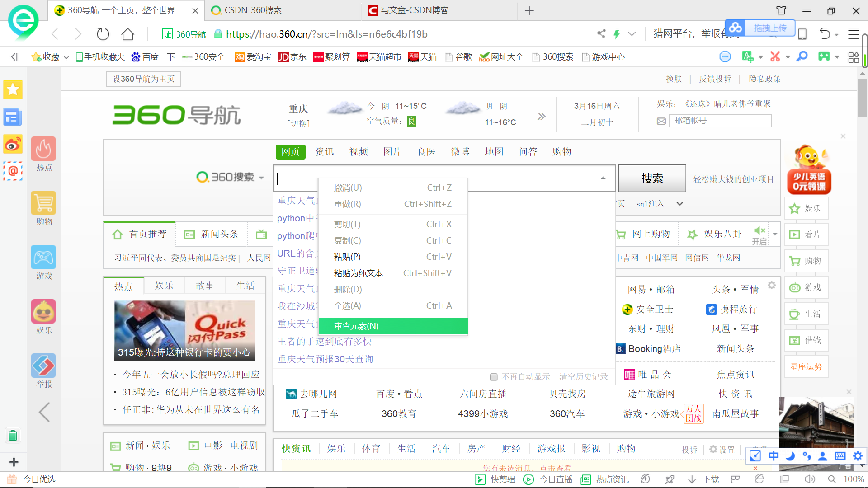The height and width of the screenshot is (488, 868).
Task: Click the 搜索 search button
Action: coord(652,178)
